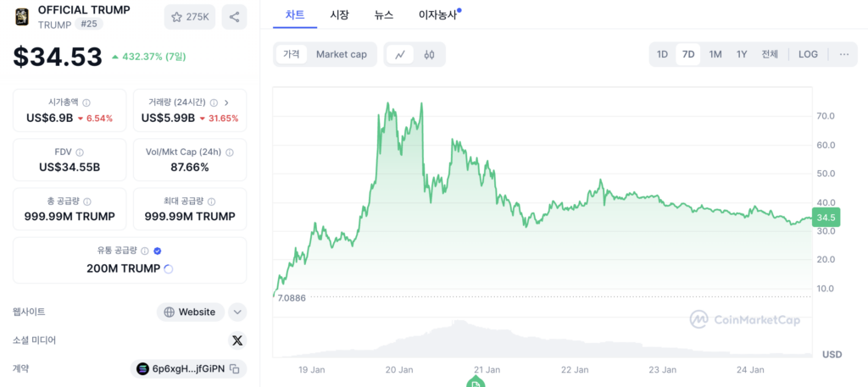The width and height of the screenshot is (868, 387).
Task: Select the 1D time range button
Action: (x=662, y=54)
